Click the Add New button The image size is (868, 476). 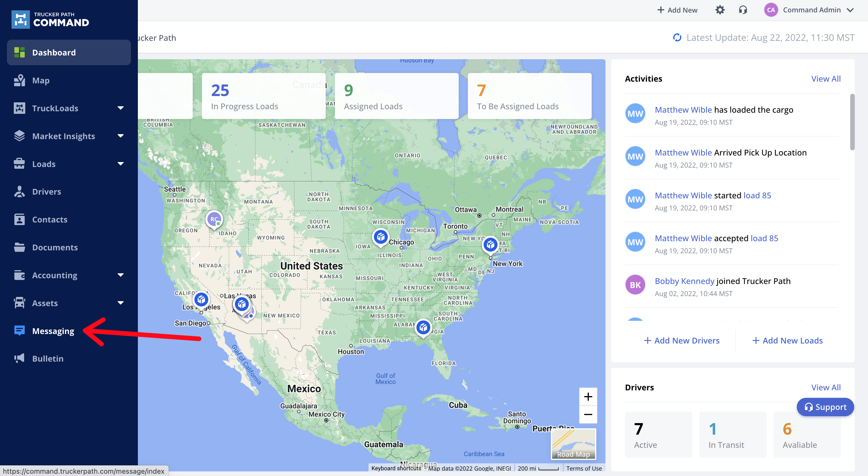tap(677, 10)
